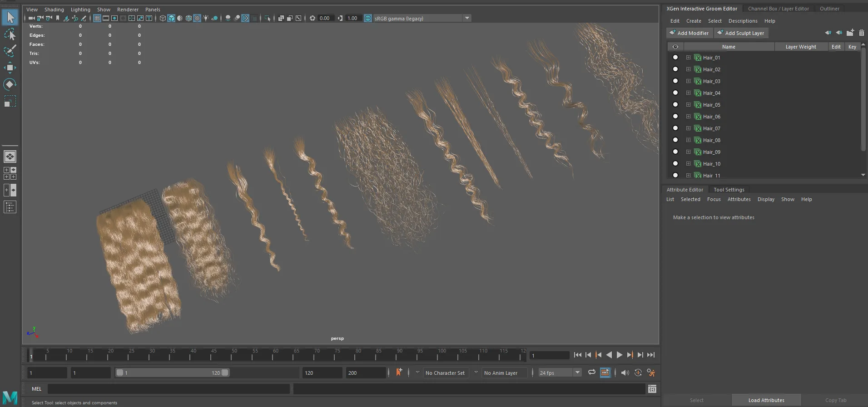Open Descriptions menu in XGen editor
This screenshot has height=407, width=868.
point(743,21)
